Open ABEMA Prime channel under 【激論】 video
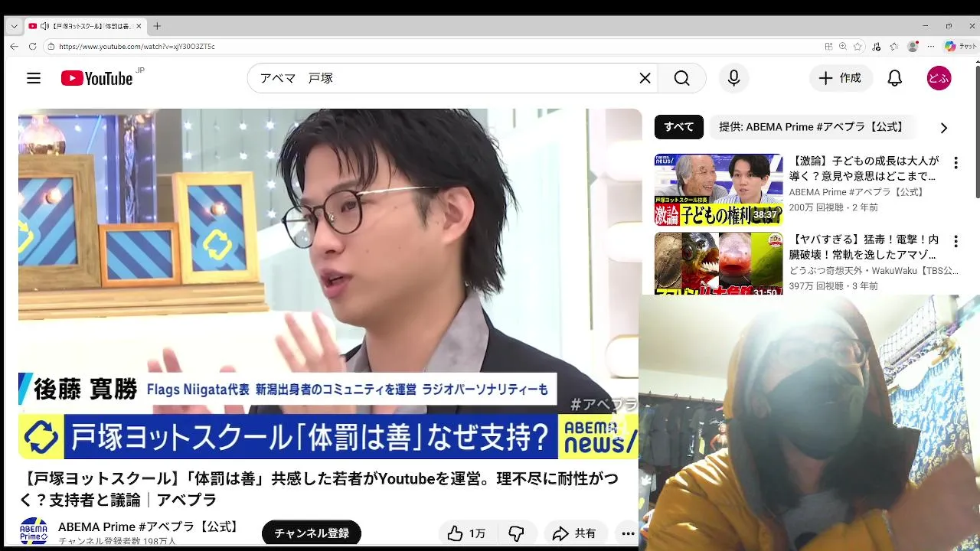Viewport: 980px width, 551px height. [857, 192]
